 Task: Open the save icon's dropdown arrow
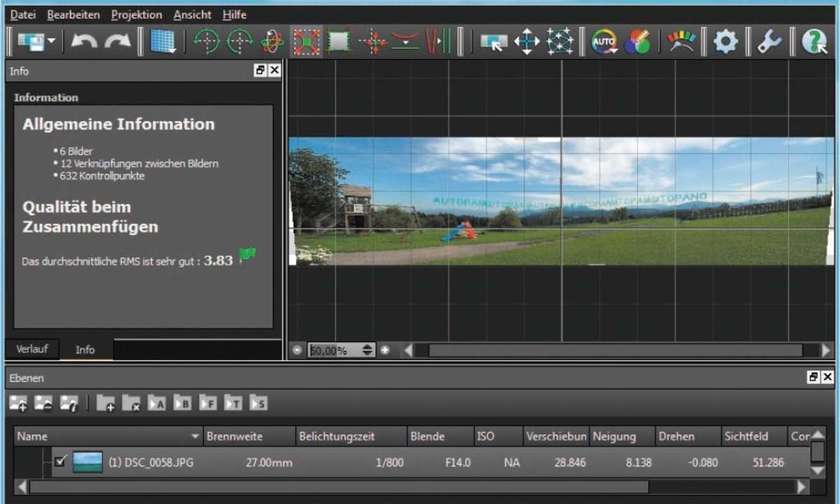52,43
